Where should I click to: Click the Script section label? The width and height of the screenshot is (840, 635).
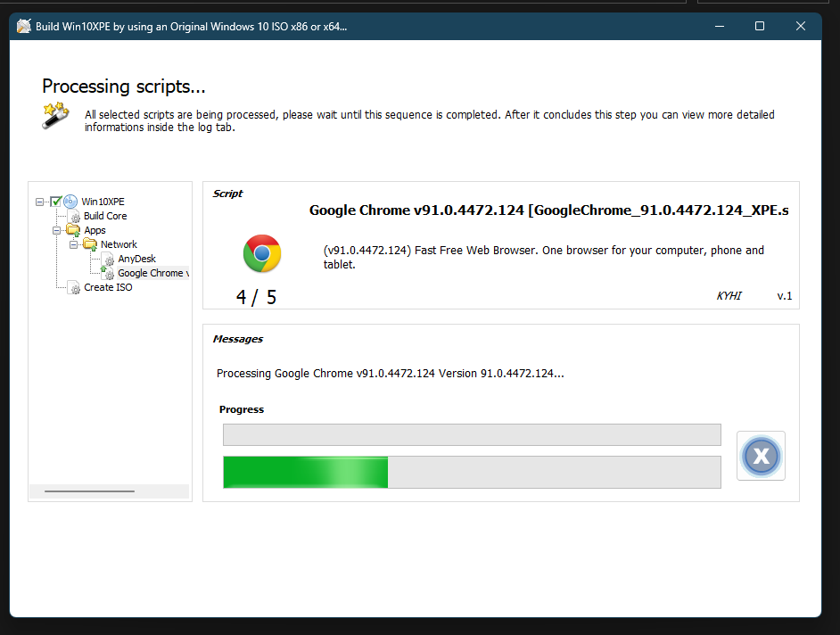(x=227, y=194)
